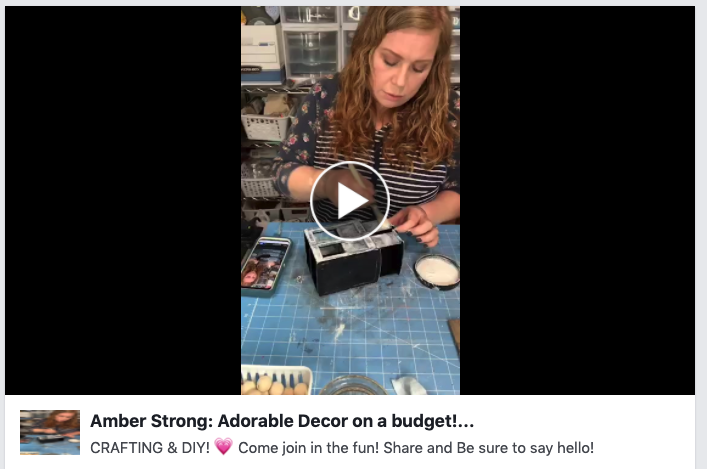707x469 pixels.
Task: Click the black box being painted
Action: [353, 256]
